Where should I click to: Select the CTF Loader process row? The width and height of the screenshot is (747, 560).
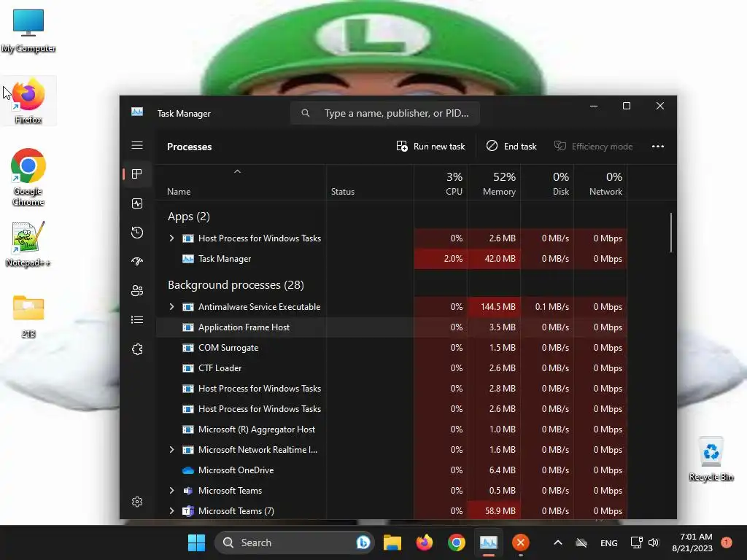click(x=392, y=368)
